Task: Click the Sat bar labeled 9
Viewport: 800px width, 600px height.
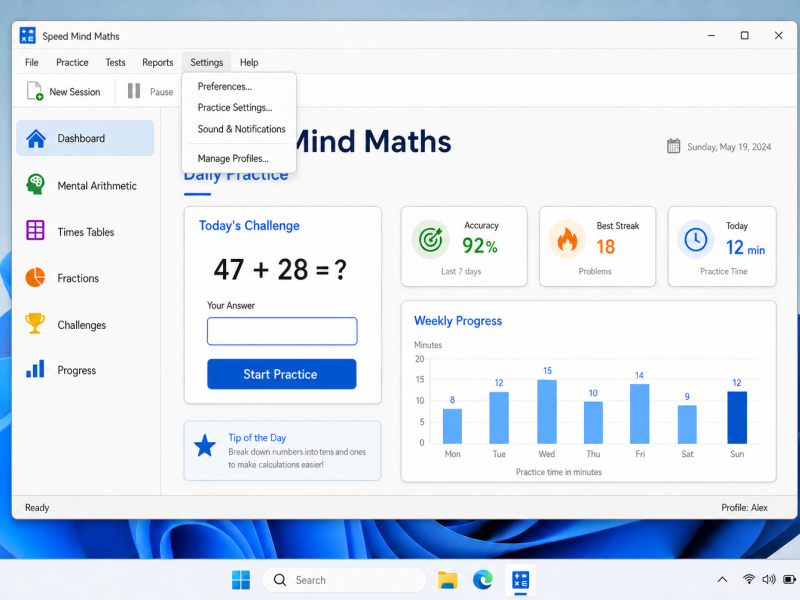Action: [687, 424]
